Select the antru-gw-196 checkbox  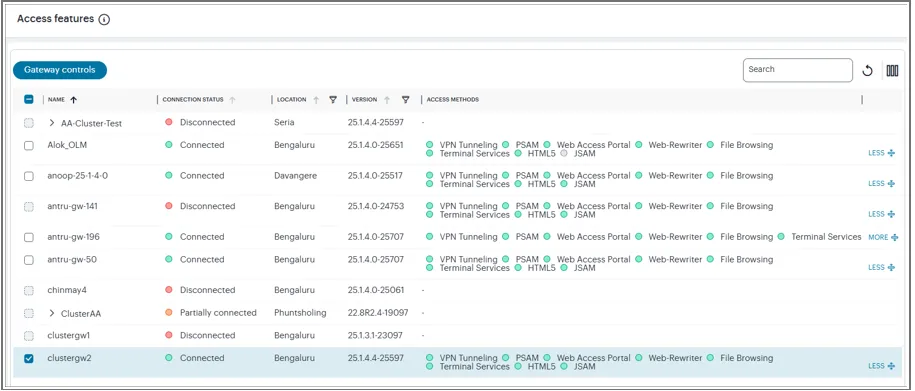pyautogui.click(x=29, y=237)
